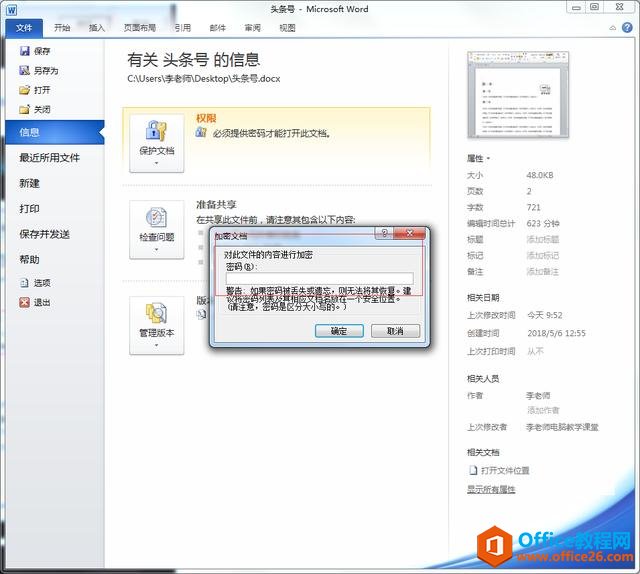Viewport: 640px width, 574px height.
Task: Click last modifier 李老师电脑教学课堂
Action: click(562, 427)
